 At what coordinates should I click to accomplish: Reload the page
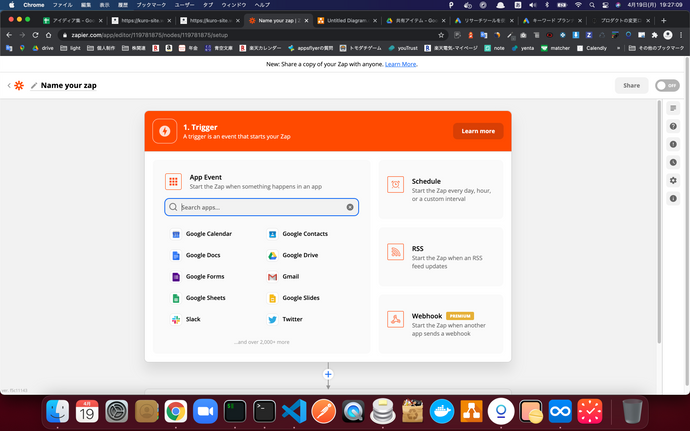point(35,35)
